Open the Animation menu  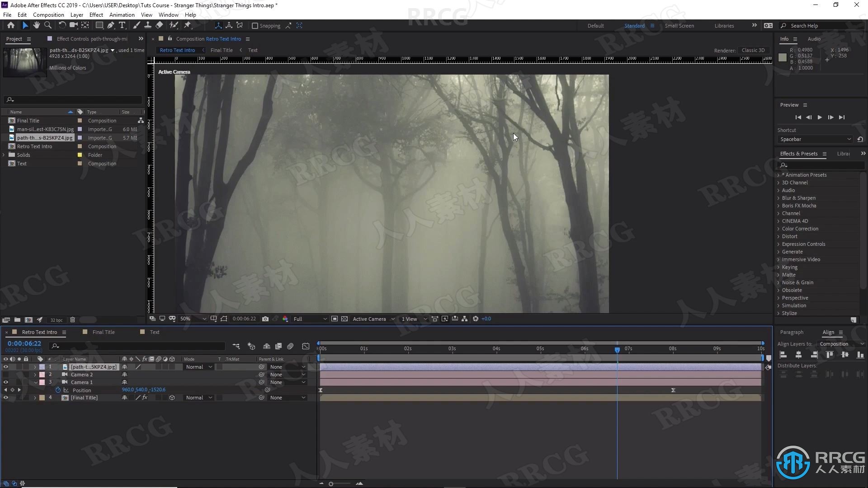point(122,14)
